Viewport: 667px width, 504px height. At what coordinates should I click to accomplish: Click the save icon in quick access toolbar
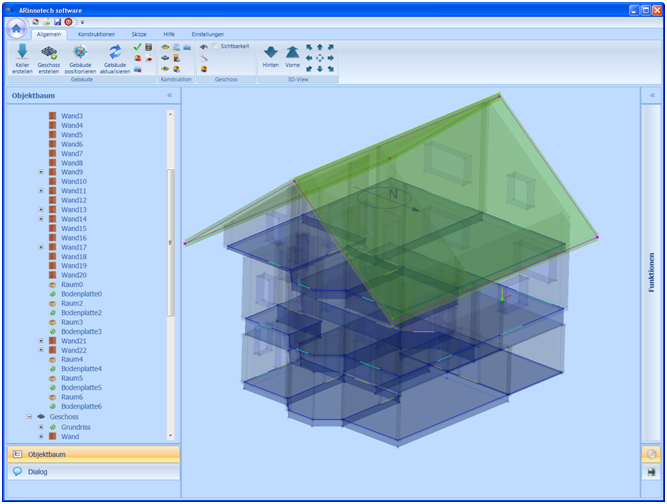(x=58, y=21)
